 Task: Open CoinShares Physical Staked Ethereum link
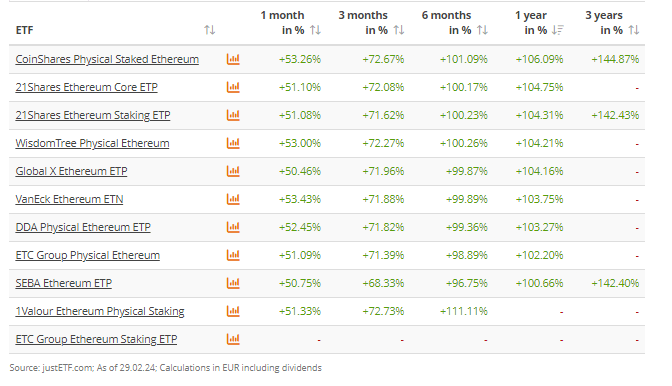[107, 59]
